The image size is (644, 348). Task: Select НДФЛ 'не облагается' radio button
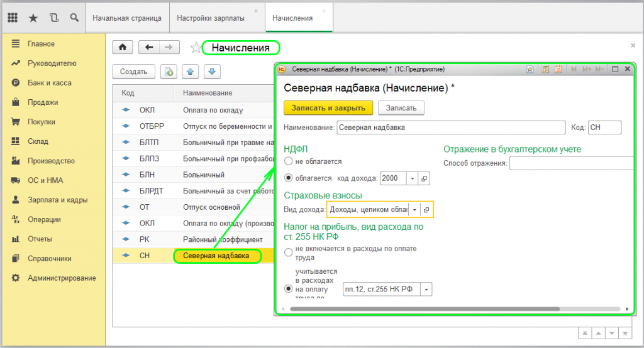pyautogui.click(x=289, y=162)
